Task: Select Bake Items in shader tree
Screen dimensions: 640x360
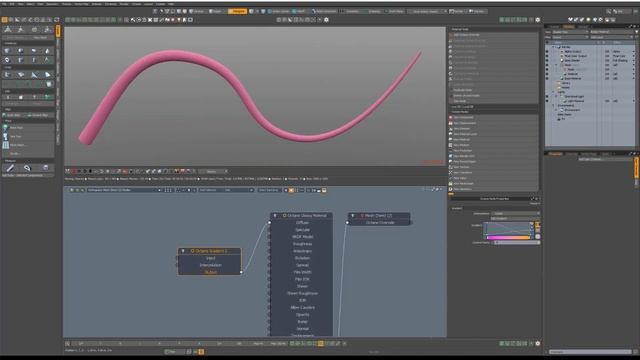Action: (x=564, y=114)
